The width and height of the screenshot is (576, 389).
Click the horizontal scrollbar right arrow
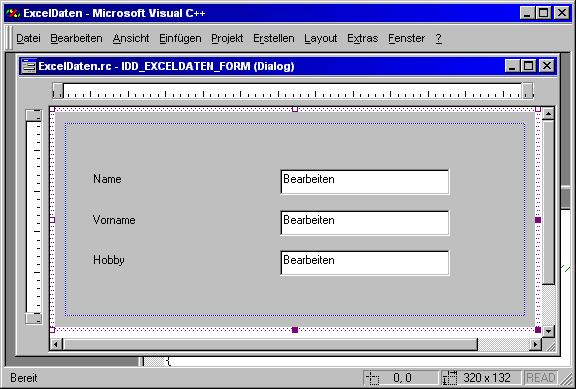(x=535, y=344)
